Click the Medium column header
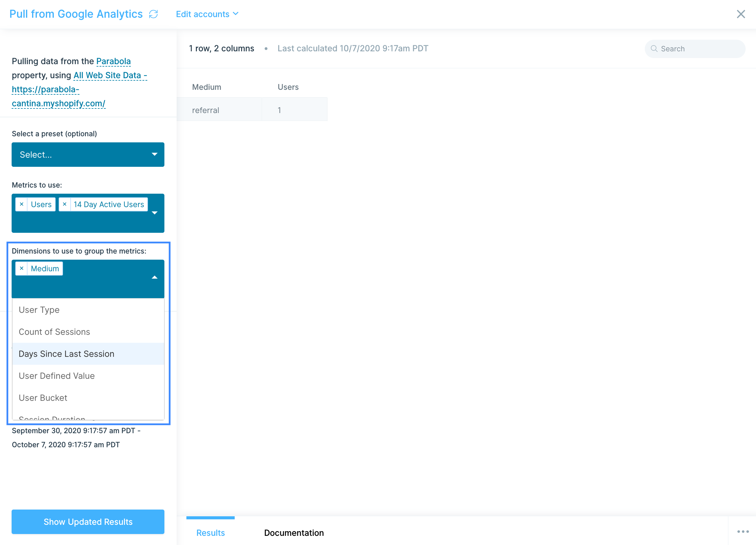The height and width of the screenshot is (545, 756). 207,87
